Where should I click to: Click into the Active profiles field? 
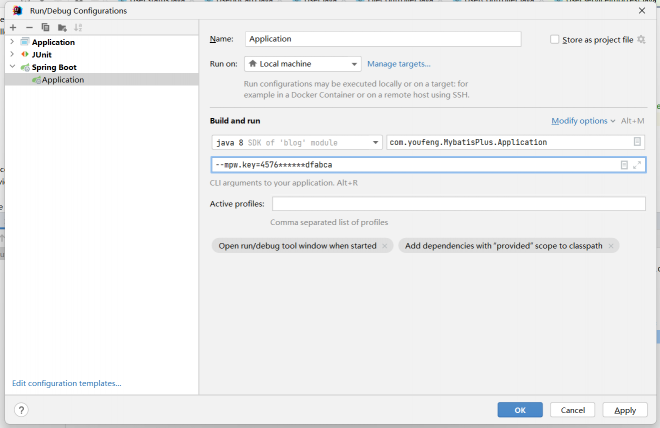pos(458,204)
